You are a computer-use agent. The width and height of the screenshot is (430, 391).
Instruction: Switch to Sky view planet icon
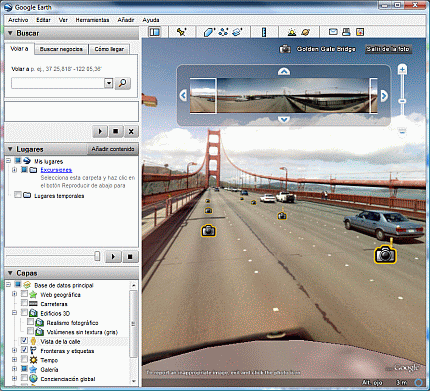(305, 32)
